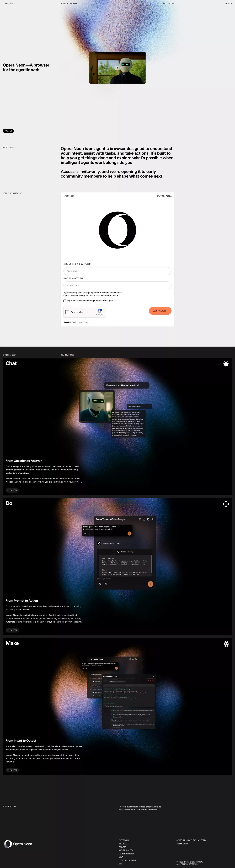
Task: Click the reCAPTCHA logo icon
Action: point(100,311)
